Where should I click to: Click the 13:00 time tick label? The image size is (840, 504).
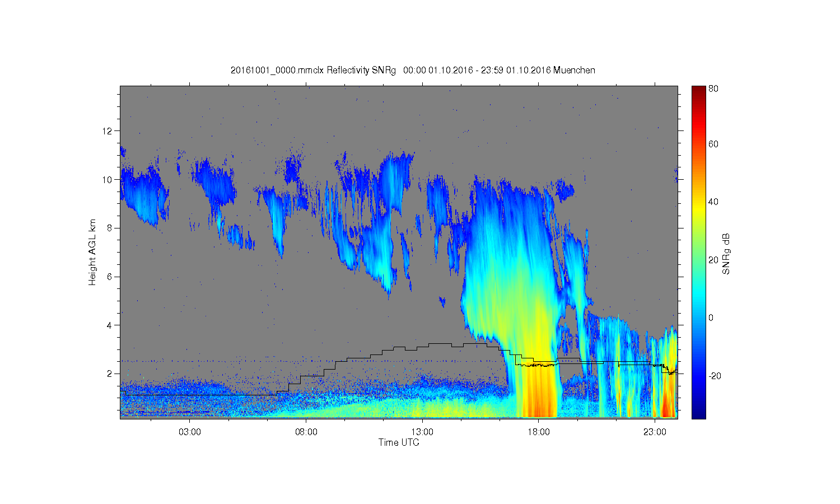pyautogui.click(x=422, y=432)
